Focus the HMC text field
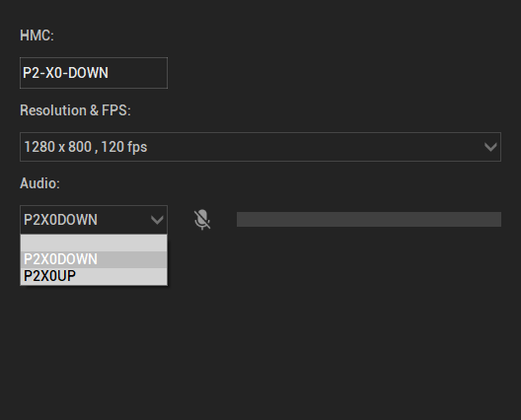 point(94,73)
